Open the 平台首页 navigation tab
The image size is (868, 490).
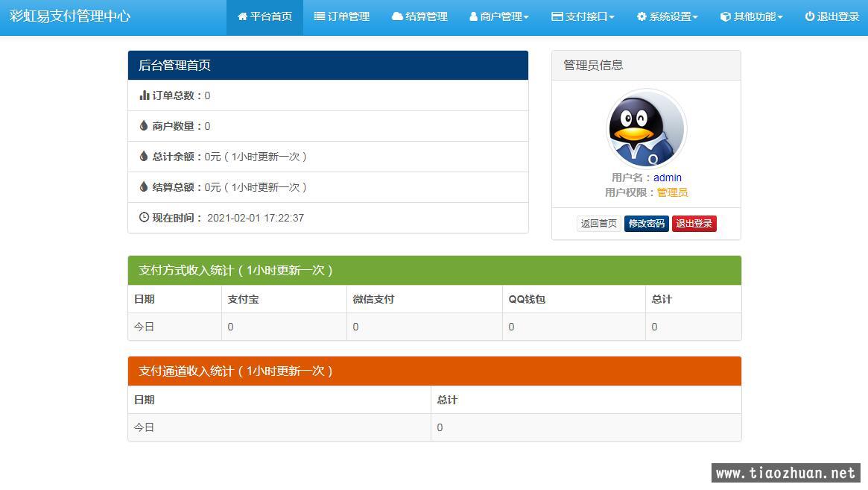click(264, 18)
